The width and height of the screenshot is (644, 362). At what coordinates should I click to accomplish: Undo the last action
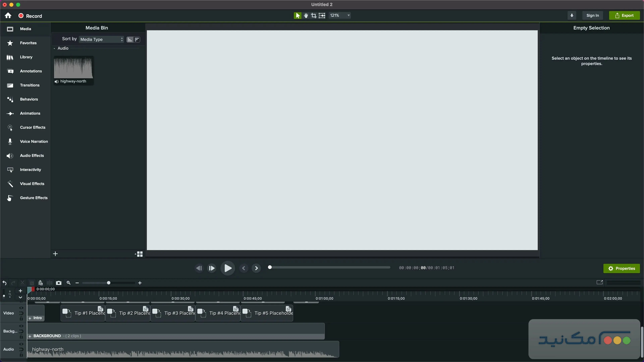(5, 283)
